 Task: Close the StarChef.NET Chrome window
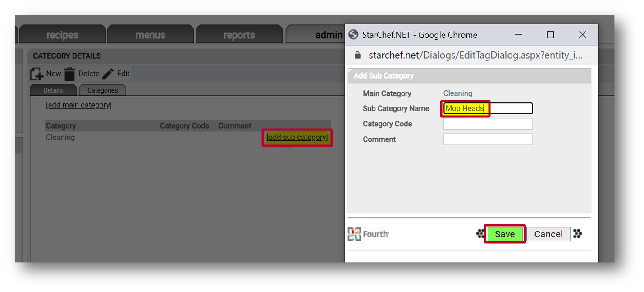583,35
